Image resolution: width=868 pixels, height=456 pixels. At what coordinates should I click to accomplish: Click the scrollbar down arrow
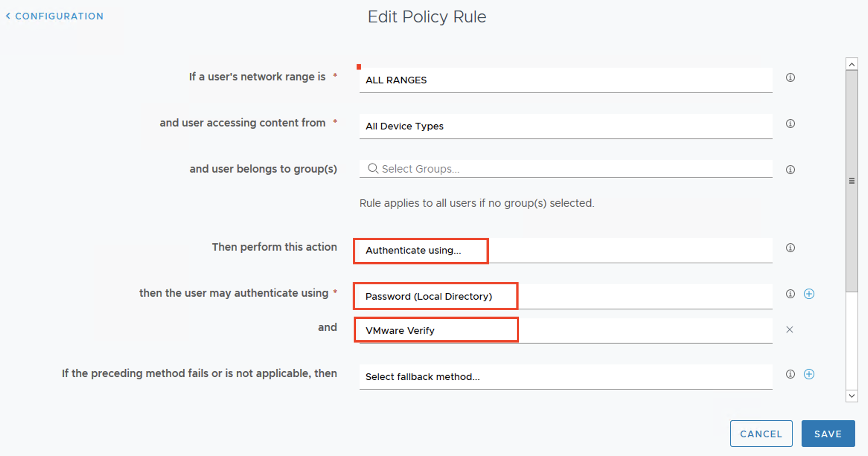(x=852, y=396)
